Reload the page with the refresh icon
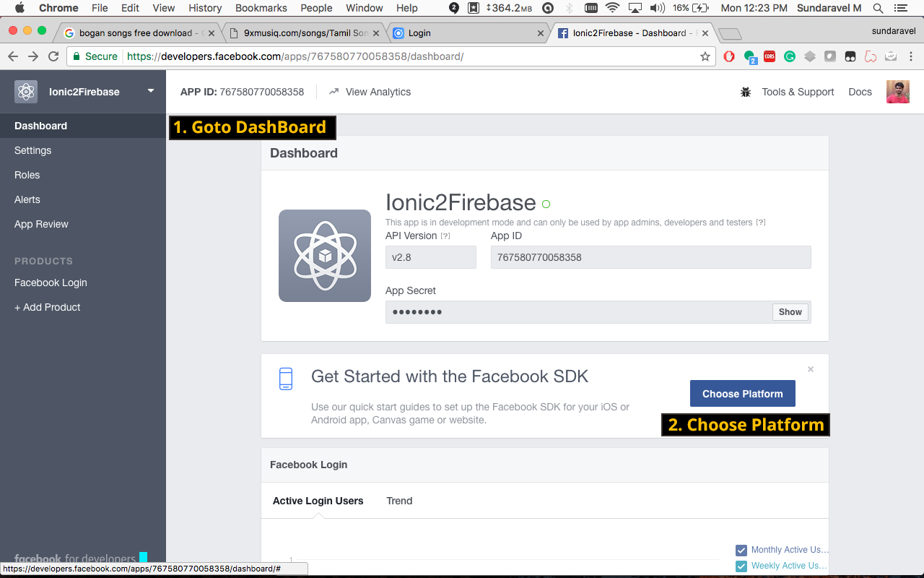The height and width of the screenshot is (578, 924). tap(53, 56)
